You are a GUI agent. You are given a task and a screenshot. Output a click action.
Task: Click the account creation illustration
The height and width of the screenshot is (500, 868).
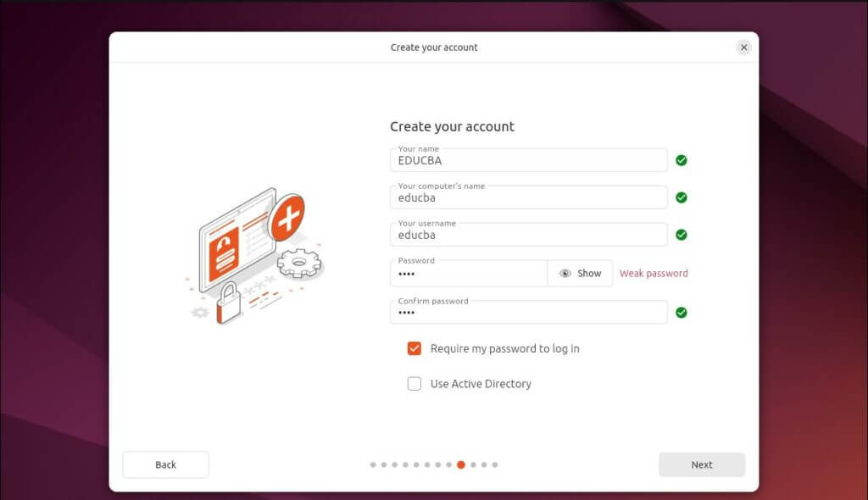tap(255, 256)
